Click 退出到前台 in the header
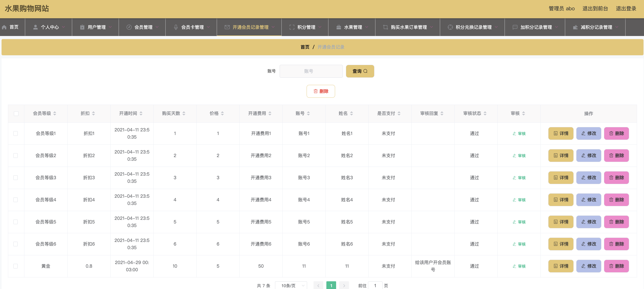This screenshot has height=289, width=644. 595,8
